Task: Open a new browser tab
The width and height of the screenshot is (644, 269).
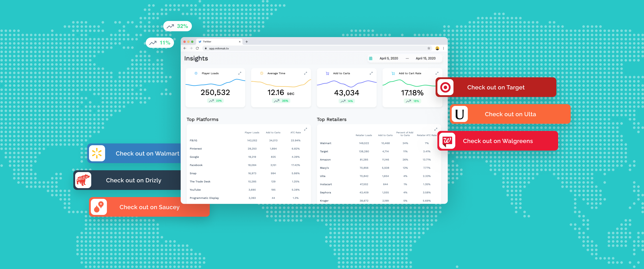Action: [246, 42]
